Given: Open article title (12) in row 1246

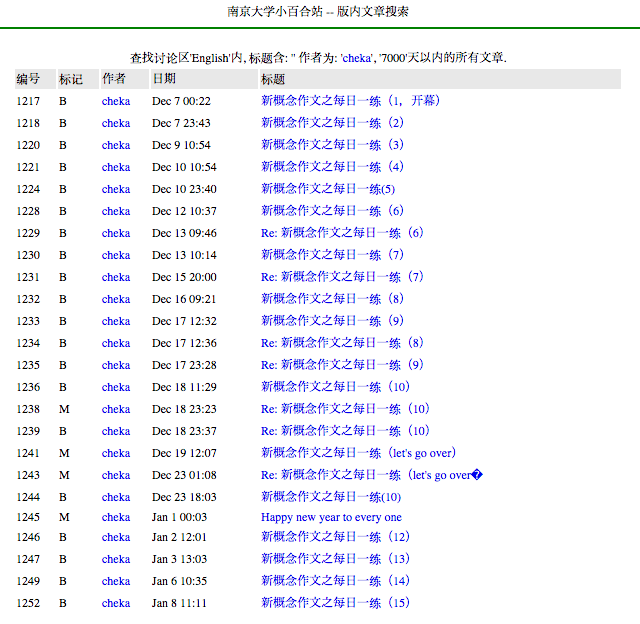Looking at the screenshot, I should point(335,537).
